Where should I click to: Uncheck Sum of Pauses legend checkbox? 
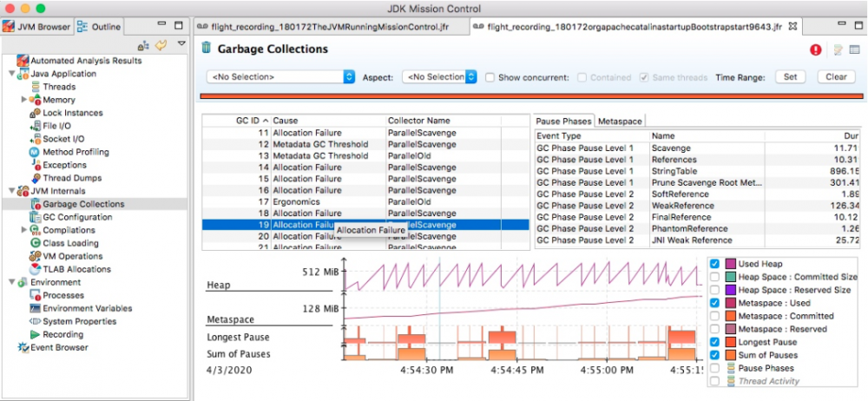[714, 355]
